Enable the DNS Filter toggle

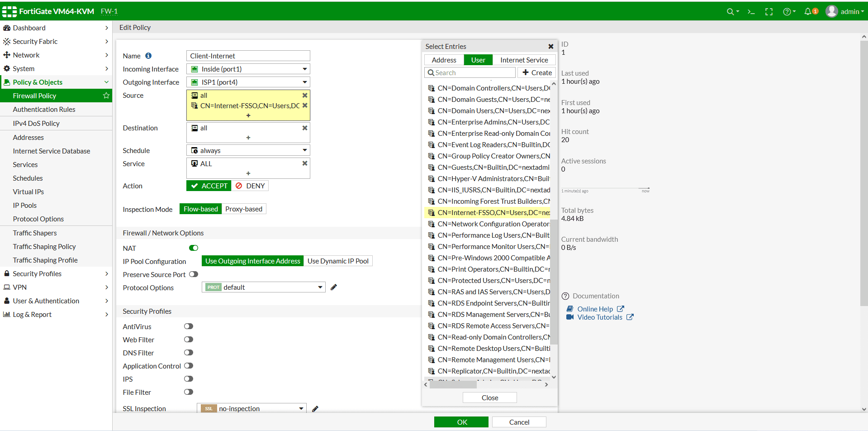189,352
